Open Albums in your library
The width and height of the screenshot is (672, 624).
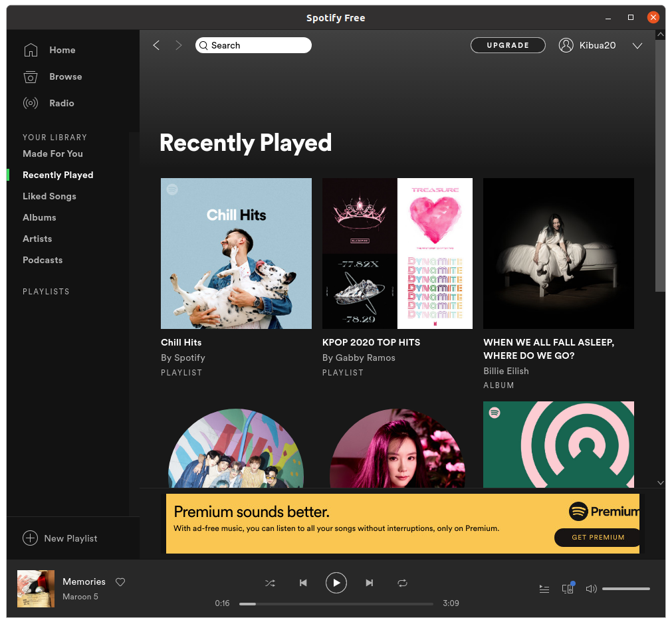(39, 217)
